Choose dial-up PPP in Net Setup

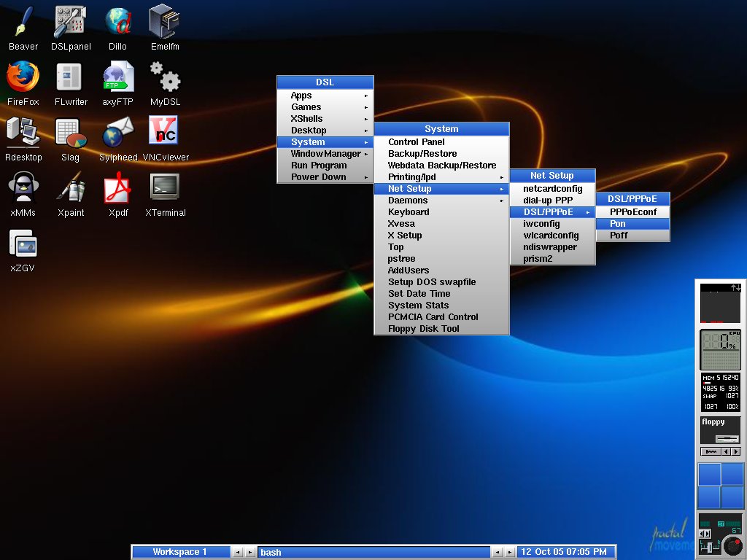coord(553,201)
